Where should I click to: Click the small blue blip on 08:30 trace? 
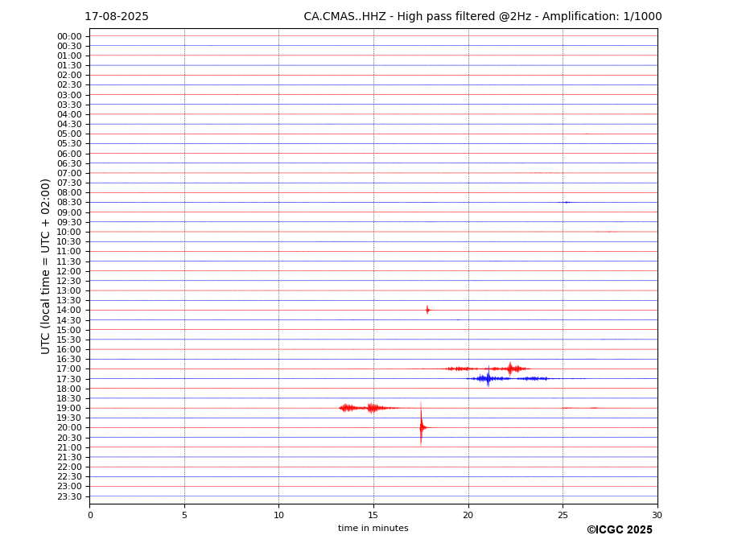[566, 202]
